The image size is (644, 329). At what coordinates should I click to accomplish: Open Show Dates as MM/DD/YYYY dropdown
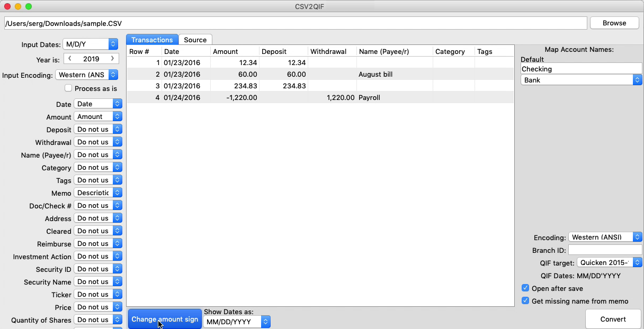(237, 322)
